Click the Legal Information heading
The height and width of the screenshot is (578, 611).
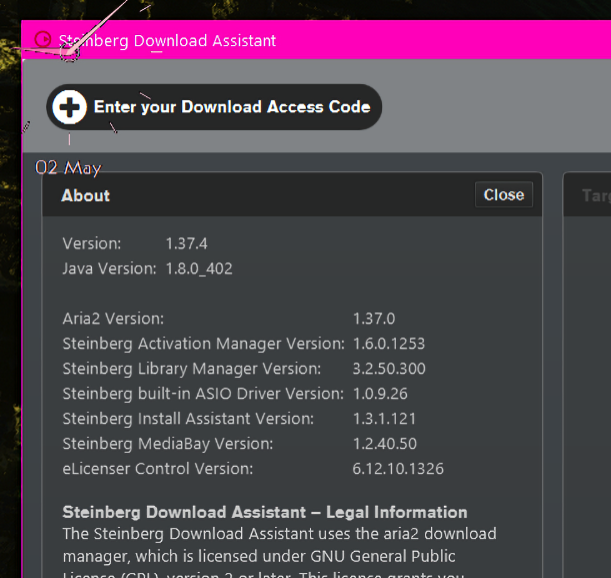click(265, 512)
